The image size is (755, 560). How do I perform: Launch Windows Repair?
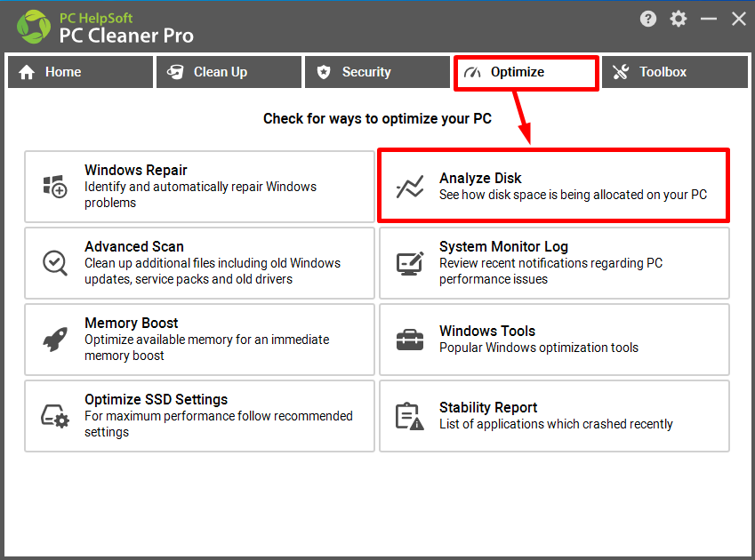tap(199, 187)
